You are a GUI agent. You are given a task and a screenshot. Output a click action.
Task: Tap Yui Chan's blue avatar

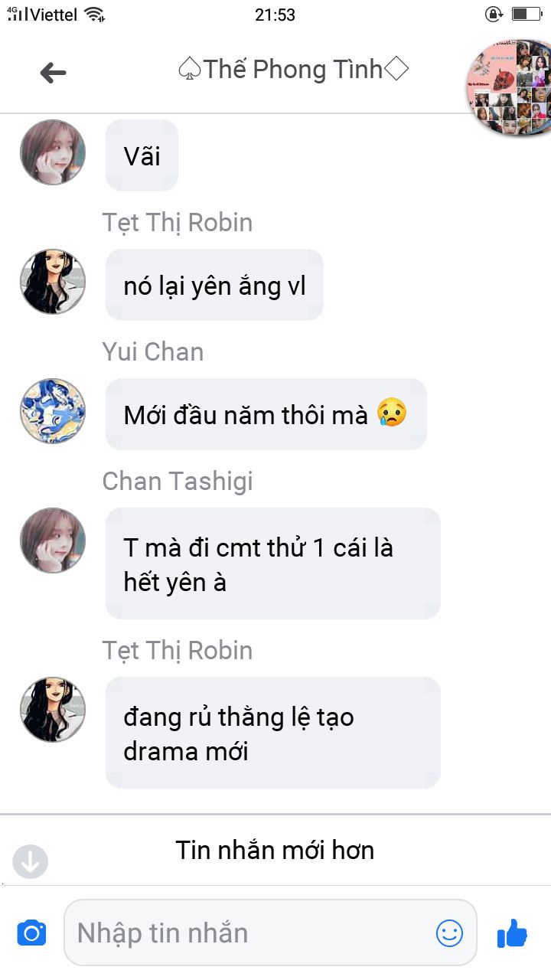(x=52, y=410)
